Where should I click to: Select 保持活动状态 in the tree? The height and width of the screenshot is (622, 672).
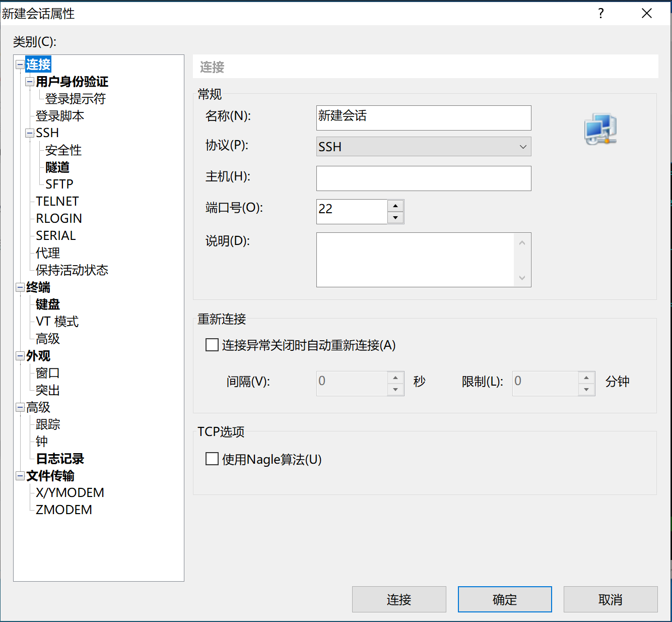pos(72,270)
